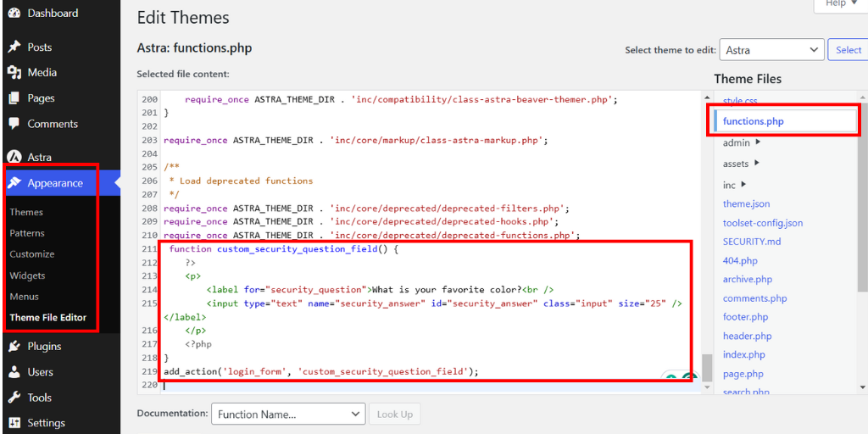Click the custom_security_question_field function name
This screenshot has height=434, width=868.
(x=298, y=249)
